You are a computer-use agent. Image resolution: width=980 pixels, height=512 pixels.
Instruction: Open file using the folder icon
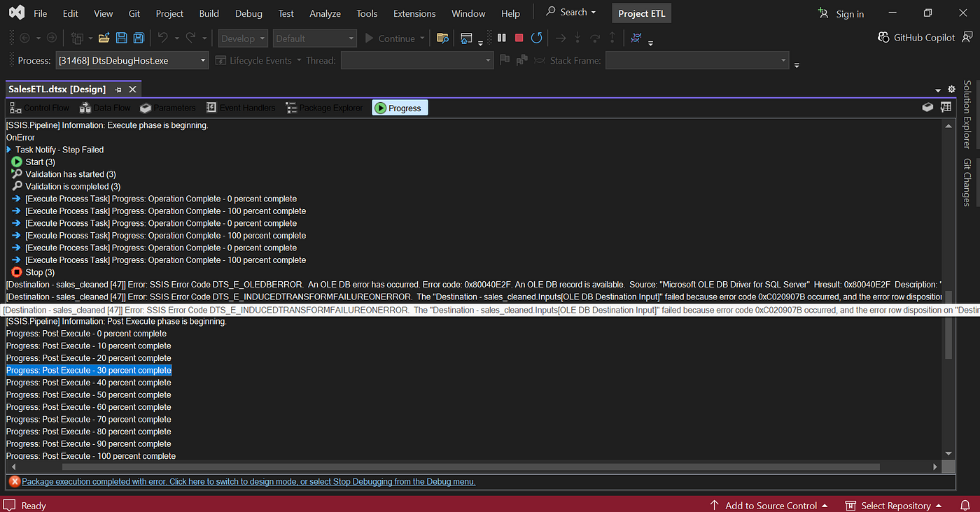point(104,38)
